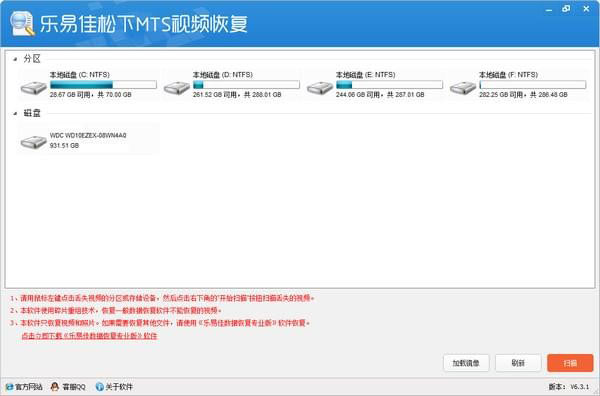The width and height of the screenshot is (600, 396).
Task: Click the 931.51 GB disk size label
Action: (x=64, y=146)
